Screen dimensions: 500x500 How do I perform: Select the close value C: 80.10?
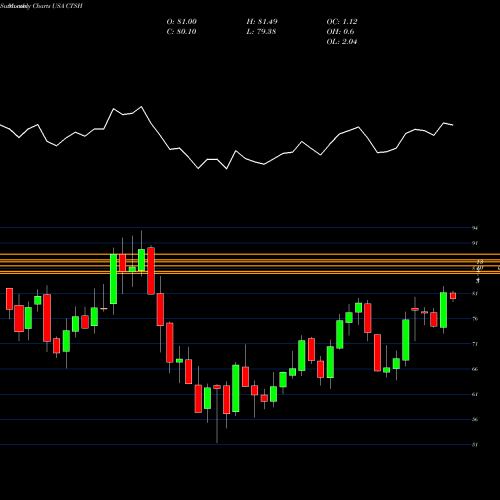pyautogui.click(x=181, y=32)
